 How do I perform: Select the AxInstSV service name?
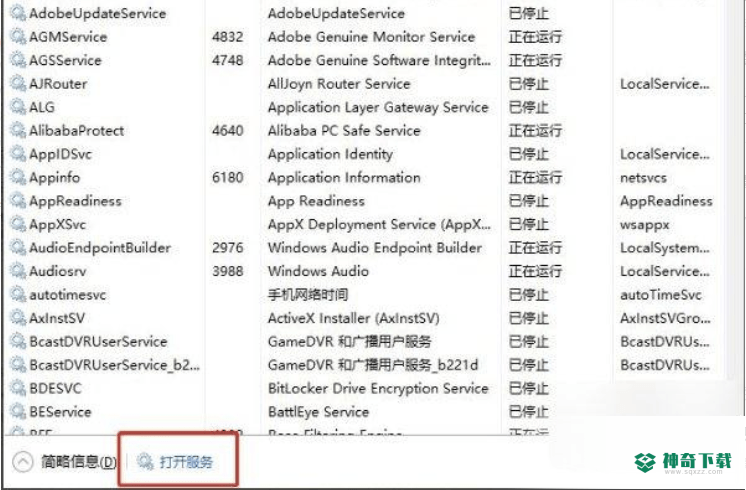tap(57, 318)
